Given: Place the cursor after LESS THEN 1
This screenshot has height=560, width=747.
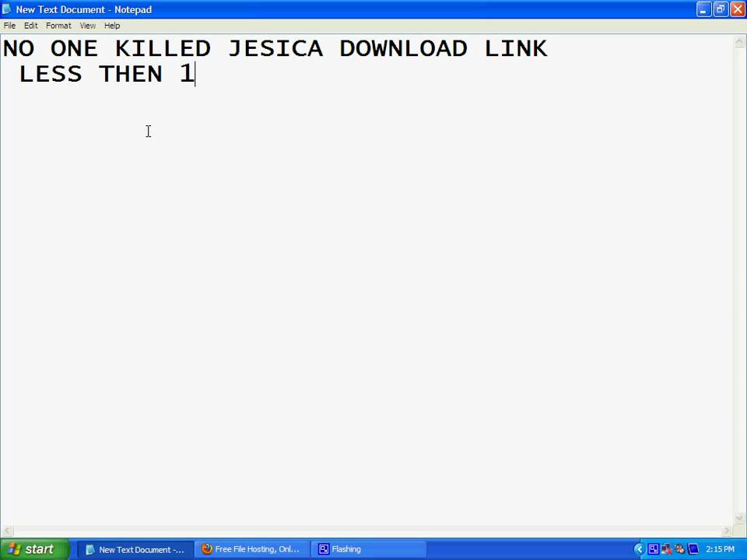Looking at the screenshot, I should pos(195,73).
